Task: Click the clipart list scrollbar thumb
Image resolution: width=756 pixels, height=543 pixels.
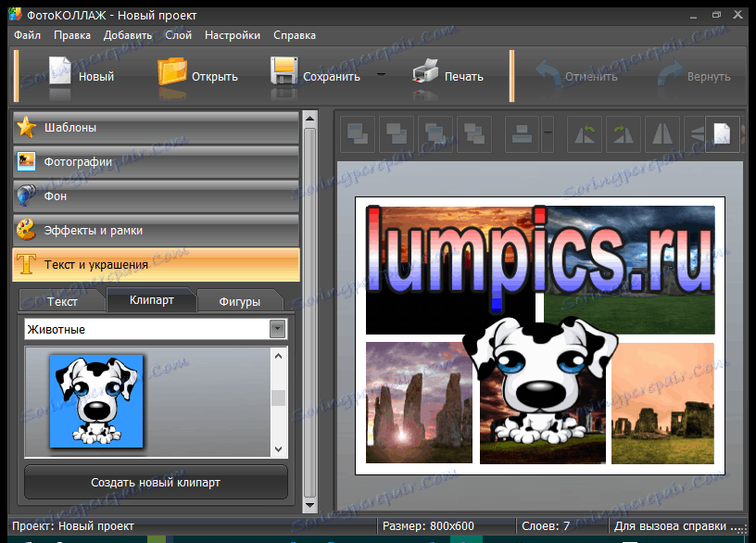Action: pos(278,398)
